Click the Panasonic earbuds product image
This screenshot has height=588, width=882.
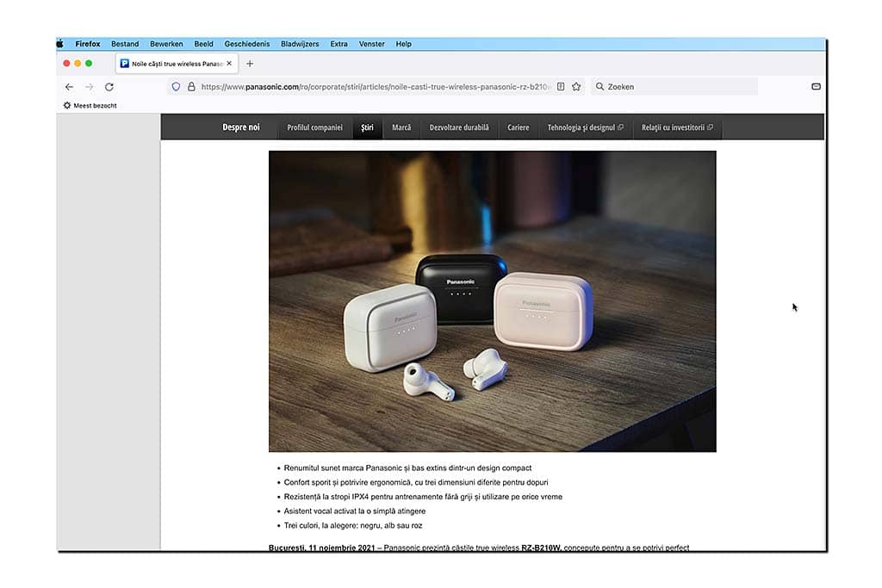point(492,301)
